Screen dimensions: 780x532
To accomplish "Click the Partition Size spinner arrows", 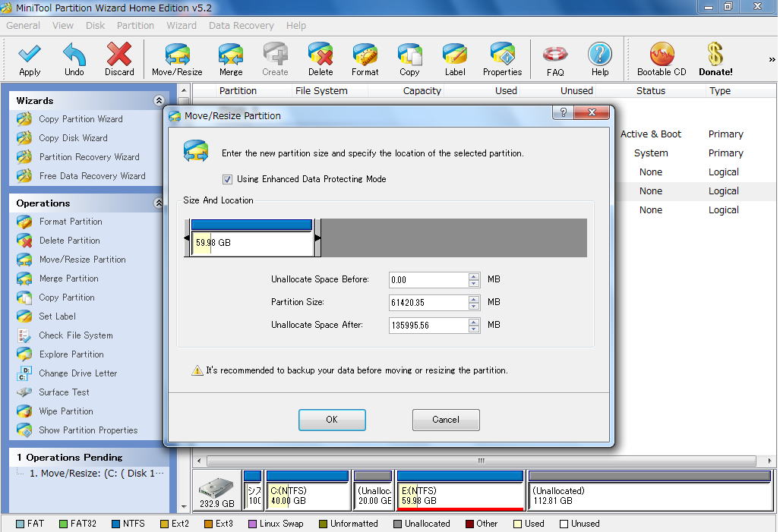I will point(474,302).
